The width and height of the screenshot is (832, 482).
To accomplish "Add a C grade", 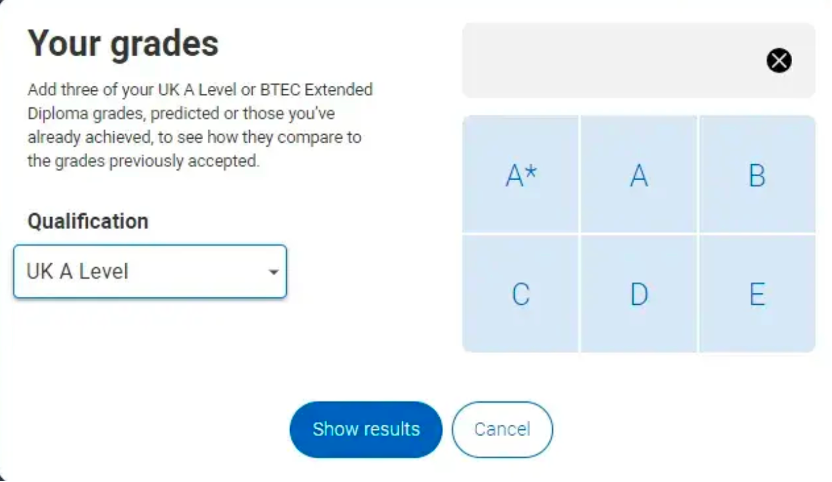I will coord(521,294).
